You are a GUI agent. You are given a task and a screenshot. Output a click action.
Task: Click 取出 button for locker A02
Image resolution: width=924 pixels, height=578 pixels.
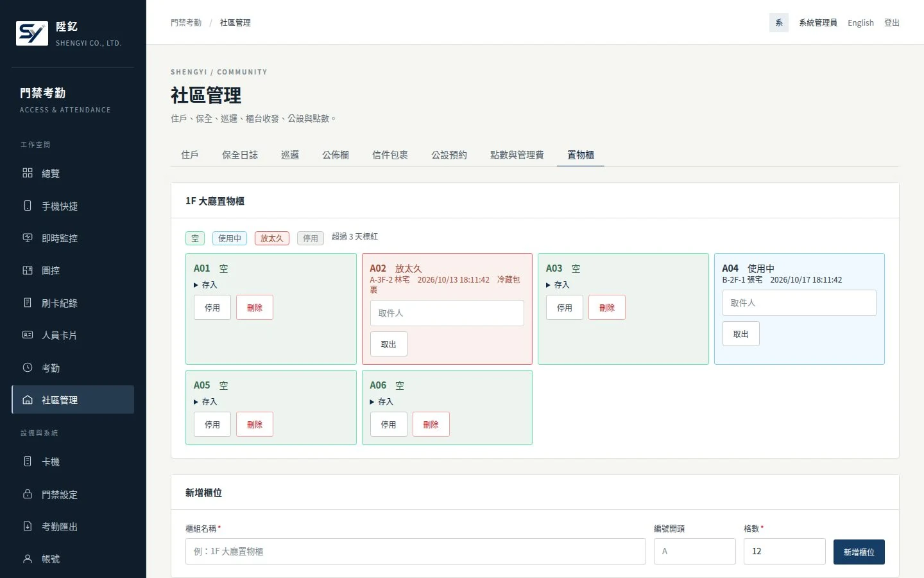click(389, 344)
